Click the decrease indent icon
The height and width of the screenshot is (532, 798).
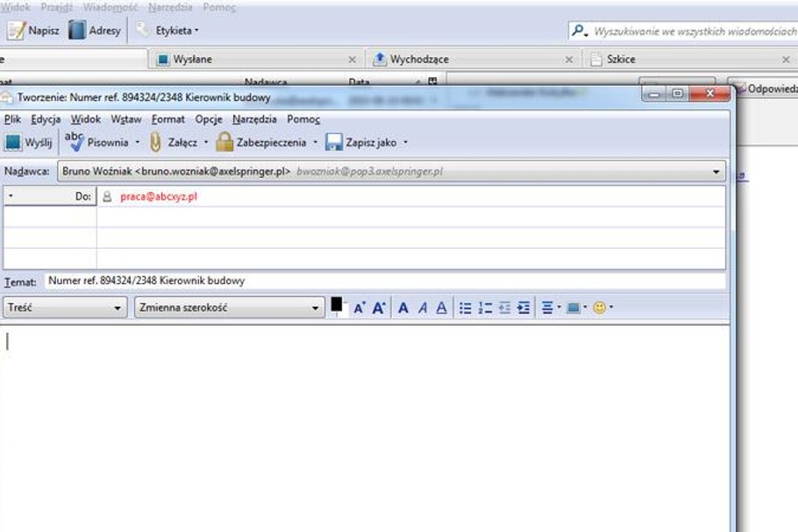point(504,308)
